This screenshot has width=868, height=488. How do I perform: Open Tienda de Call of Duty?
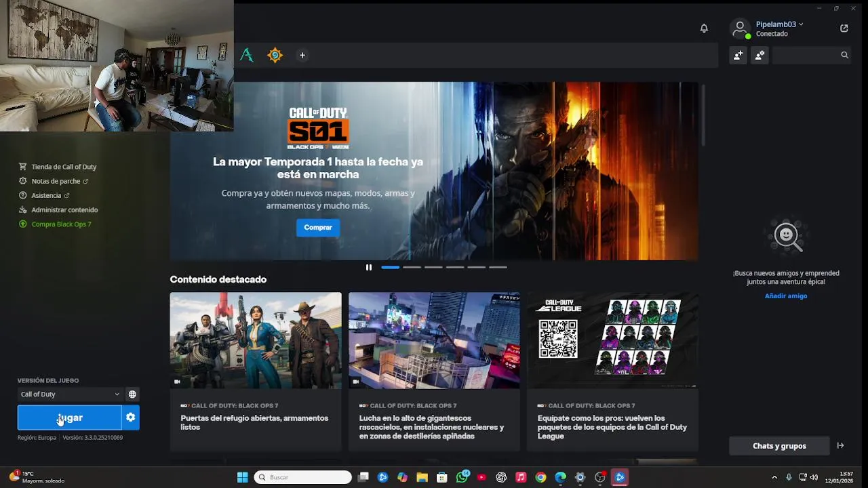(x=64, y=167)
